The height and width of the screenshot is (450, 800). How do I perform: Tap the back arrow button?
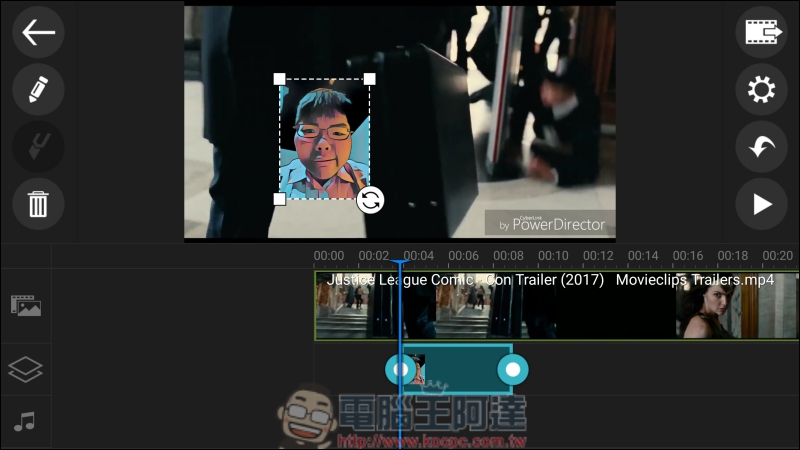(38, 32)
